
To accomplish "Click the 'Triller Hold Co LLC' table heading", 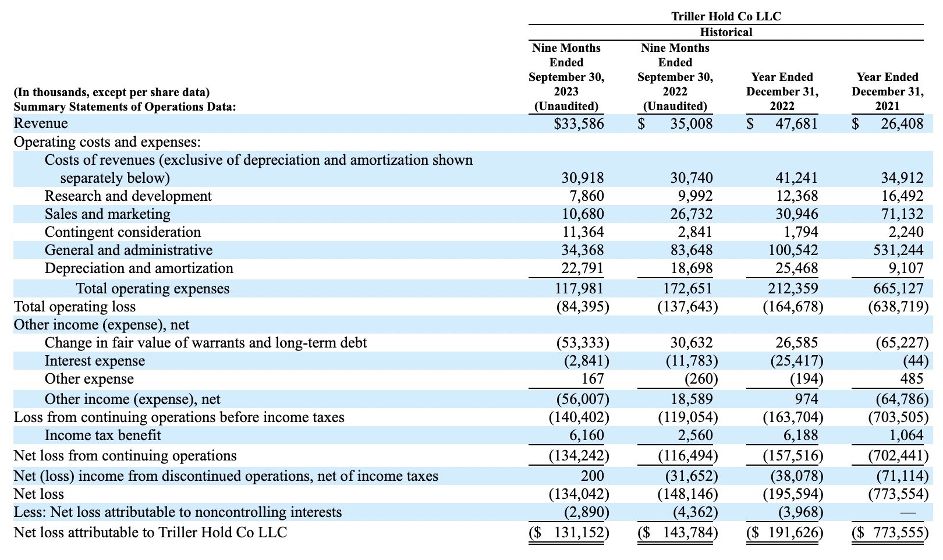I will point(726,16).
